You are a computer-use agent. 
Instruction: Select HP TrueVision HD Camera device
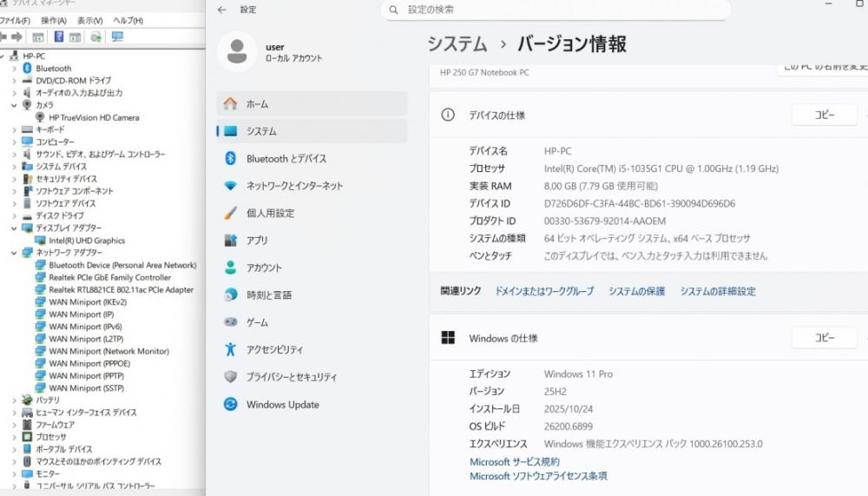pos(94,117)
